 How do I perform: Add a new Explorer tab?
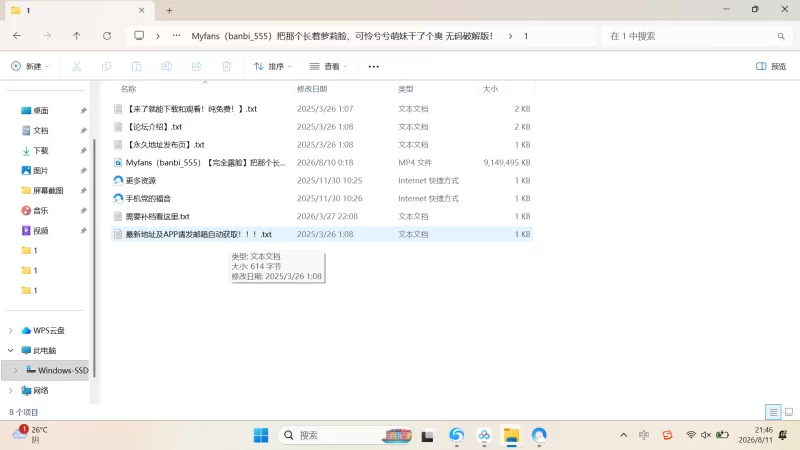(x=169, y=10)
